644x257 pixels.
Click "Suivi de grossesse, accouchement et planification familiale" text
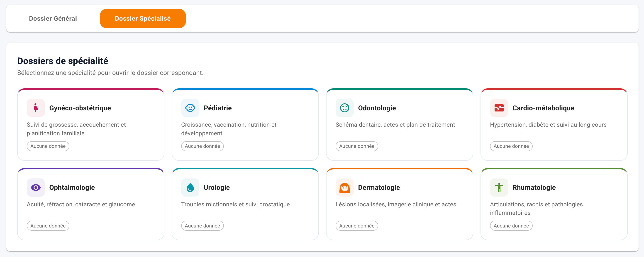76,129
